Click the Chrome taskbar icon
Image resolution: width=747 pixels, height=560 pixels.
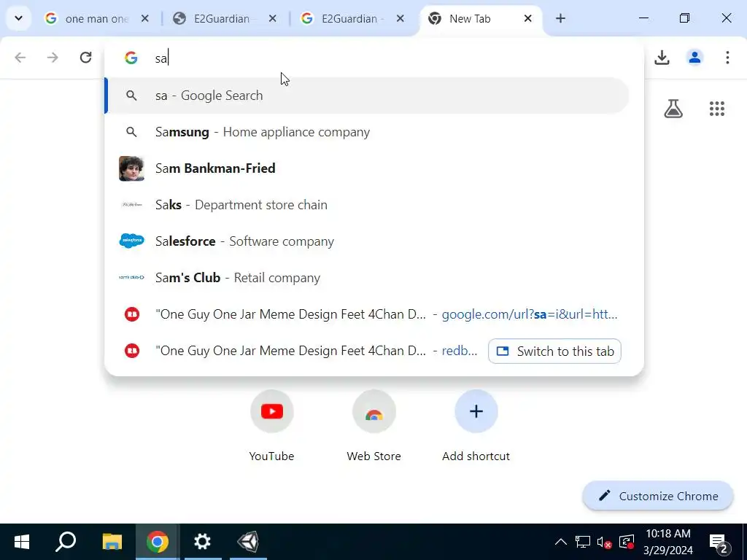coord(158,542)
